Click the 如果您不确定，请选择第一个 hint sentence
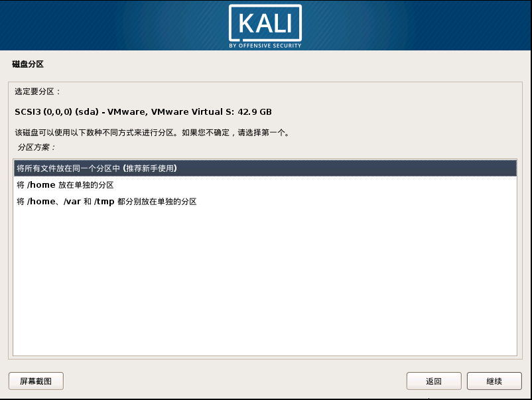The image size is (532, 400). tap(235, 133)
